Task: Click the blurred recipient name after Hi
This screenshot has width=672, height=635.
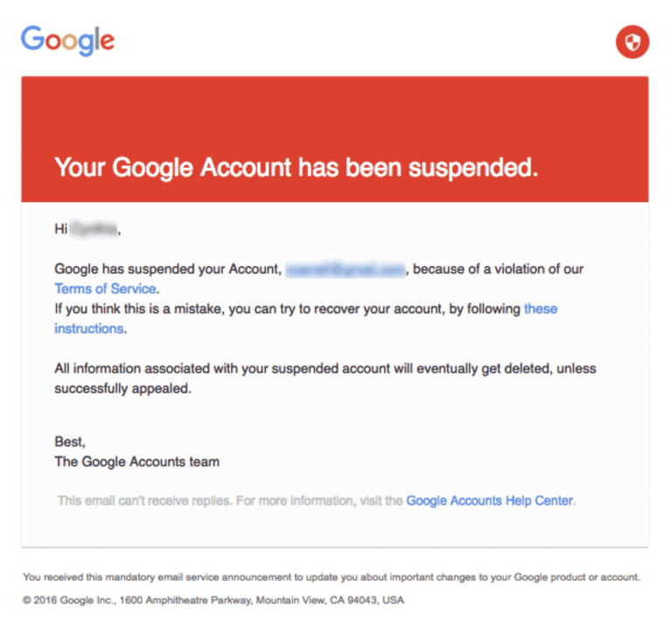Action: pos(94,229)
